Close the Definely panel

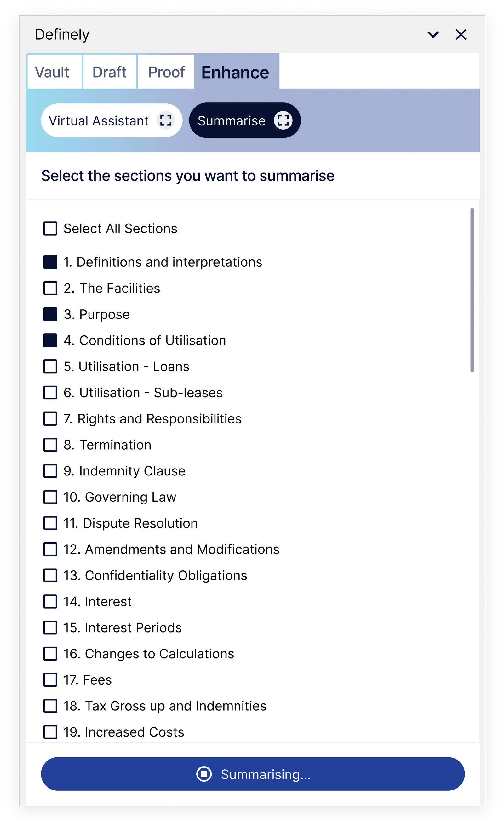(x=461, y=34)
